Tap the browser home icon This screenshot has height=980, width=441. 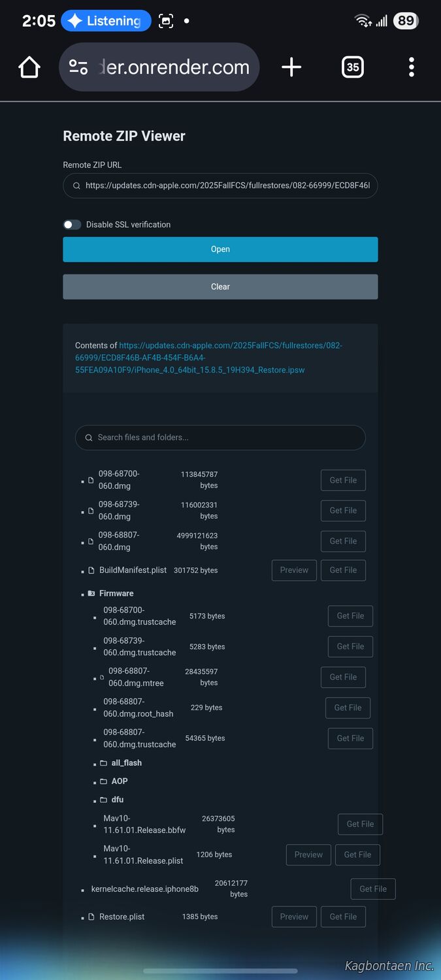point(29,67)
